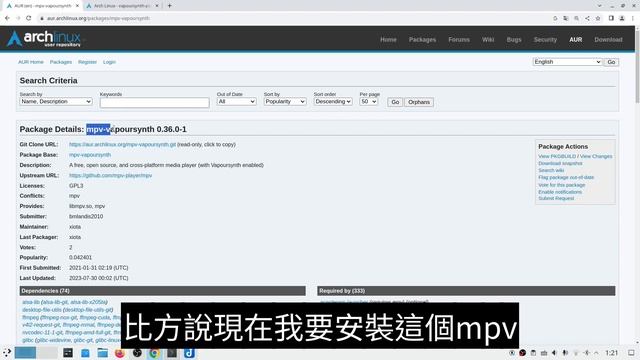Open the Upstream URL github link
This screenshot has height=360, width=640.
coord(110,176)
